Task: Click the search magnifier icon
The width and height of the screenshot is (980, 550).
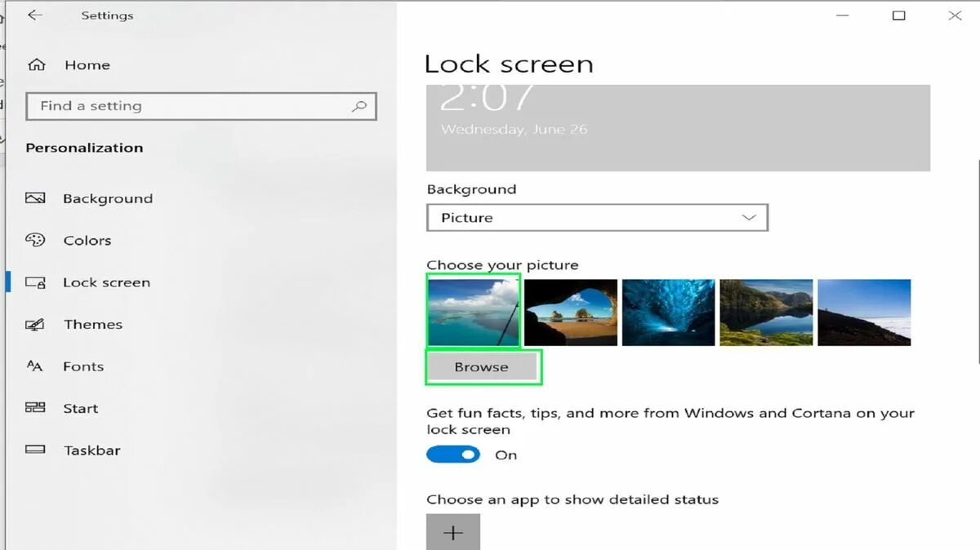Action: tap(359, 106)
